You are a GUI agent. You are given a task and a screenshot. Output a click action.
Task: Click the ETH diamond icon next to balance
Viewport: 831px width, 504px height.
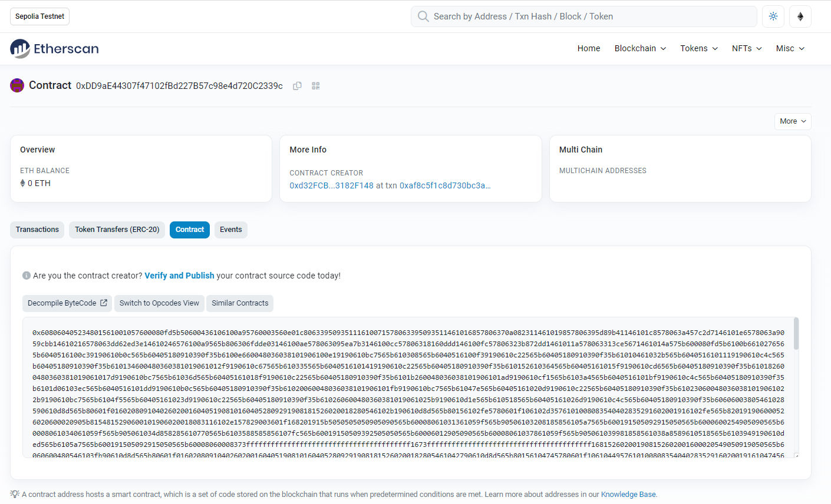(22, 183)
